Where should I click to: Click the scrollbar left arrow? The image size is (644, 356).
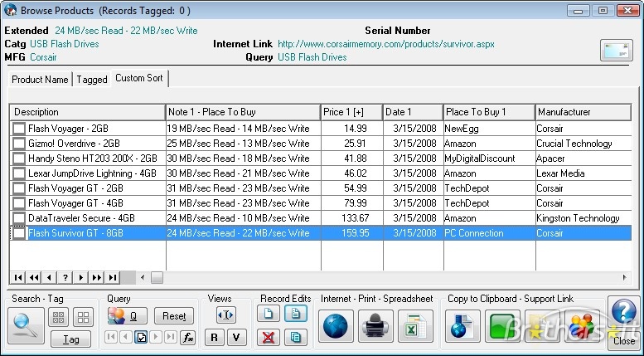pyautogui.click(x=143, y=278)
